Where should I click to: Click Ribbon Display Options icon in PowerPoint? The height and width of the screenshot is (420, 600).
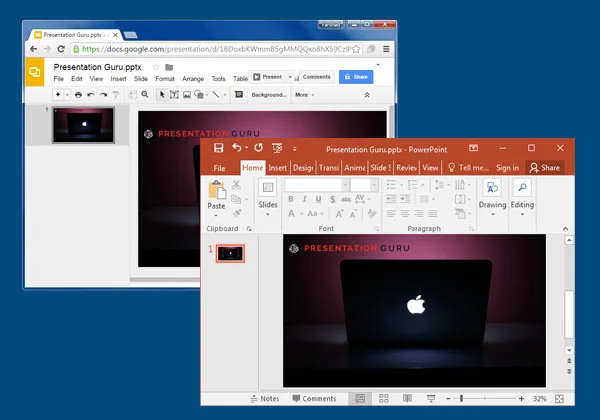tap(474, 148)
